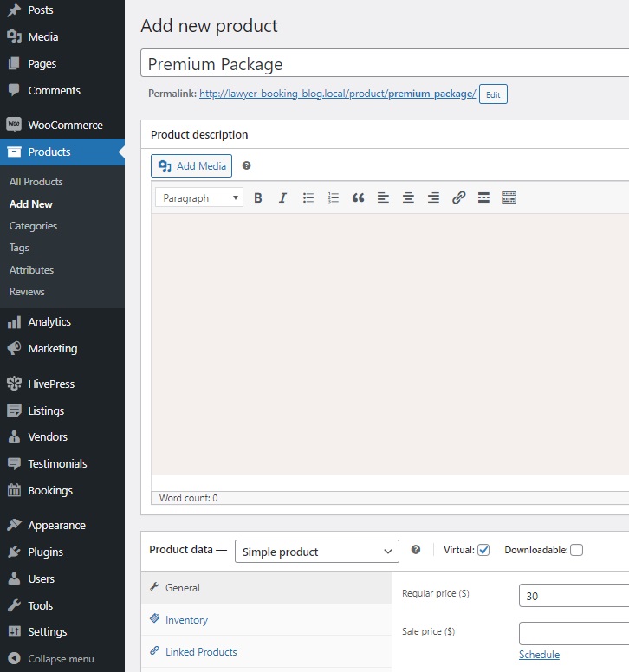
Task: Align text right
Action: pyautogui.click(x=433, y=198)
